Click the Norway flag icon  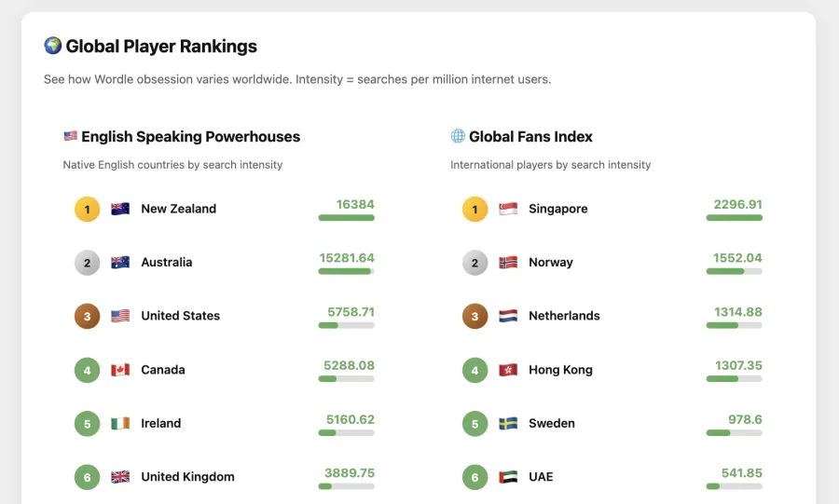(x=508, y=263)
